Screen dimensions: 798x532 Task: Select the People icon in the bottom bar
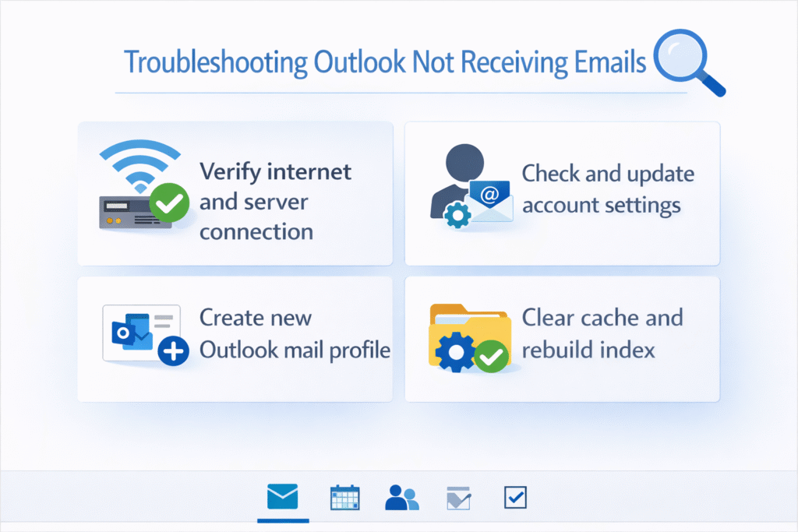coord(402,496)
